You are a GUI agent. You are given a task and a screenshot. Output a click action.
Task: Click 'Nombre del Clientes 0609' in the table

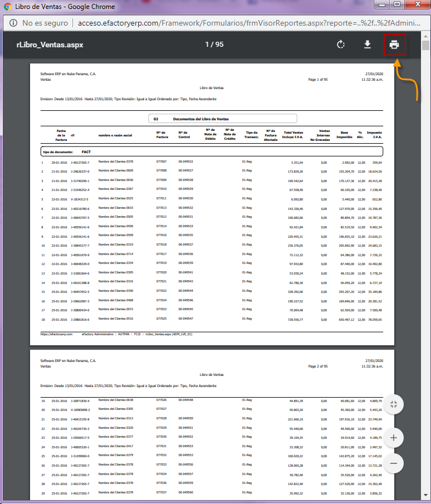pyautogui.click(x=116, y=171)
